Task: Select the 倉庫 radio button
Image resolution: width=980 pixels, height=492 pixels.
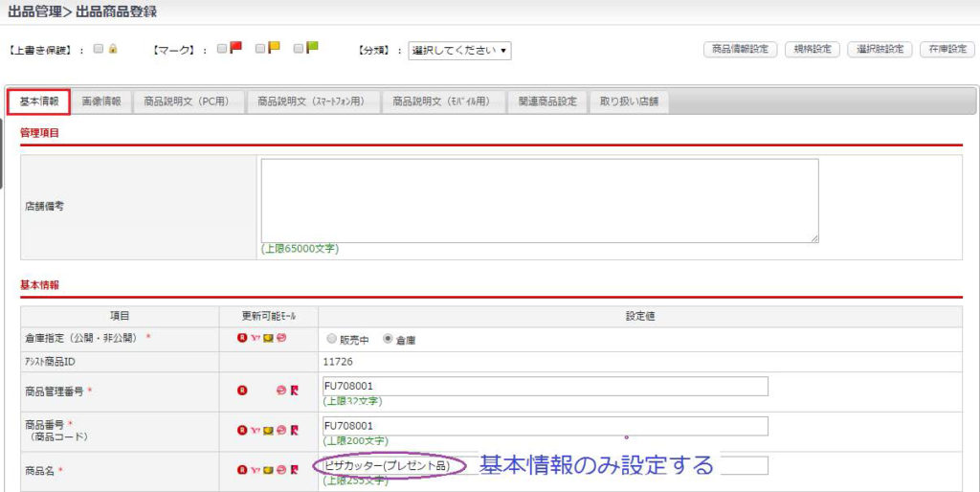Action: click(389, 339)
